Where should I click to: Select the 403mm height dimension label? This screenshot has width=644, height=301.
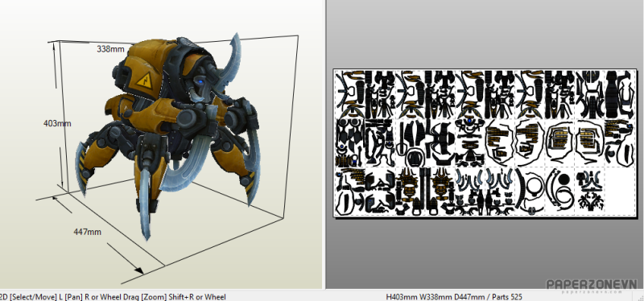point(57,123)
